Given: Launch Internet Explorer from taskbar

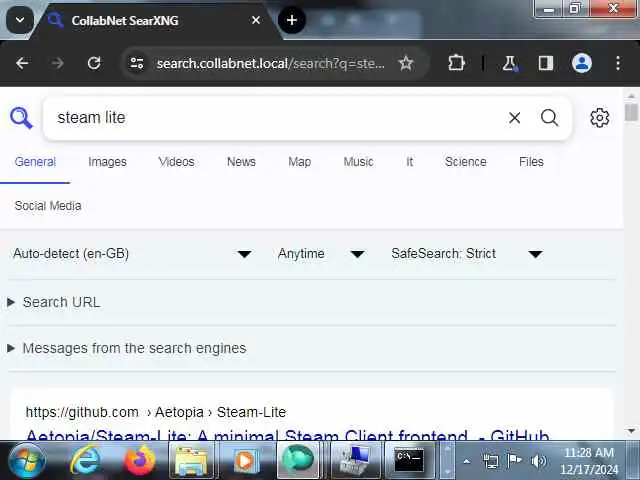Looking at the screenshot, I should click(x=85, y=460).
